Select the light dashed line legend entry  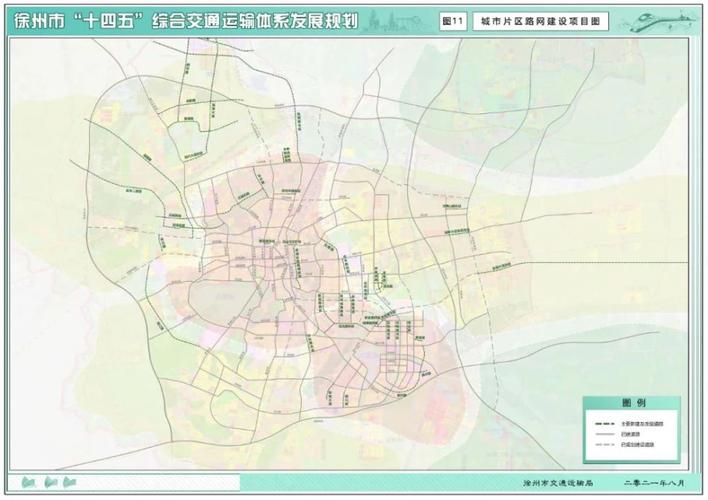coord(624,445)
